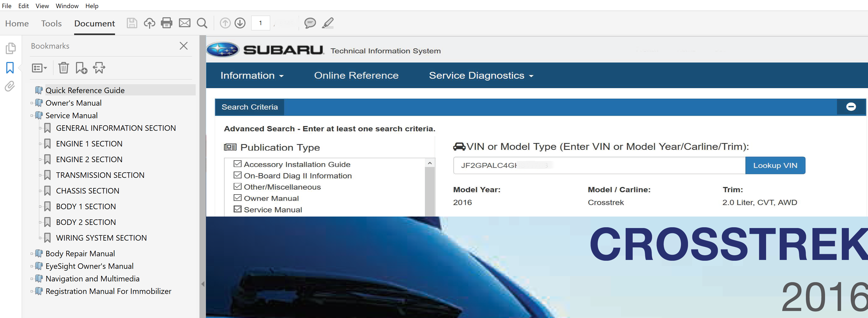
Task: Open the Attachments paperclip sidebar icon
Action: [x=10, y=87]
